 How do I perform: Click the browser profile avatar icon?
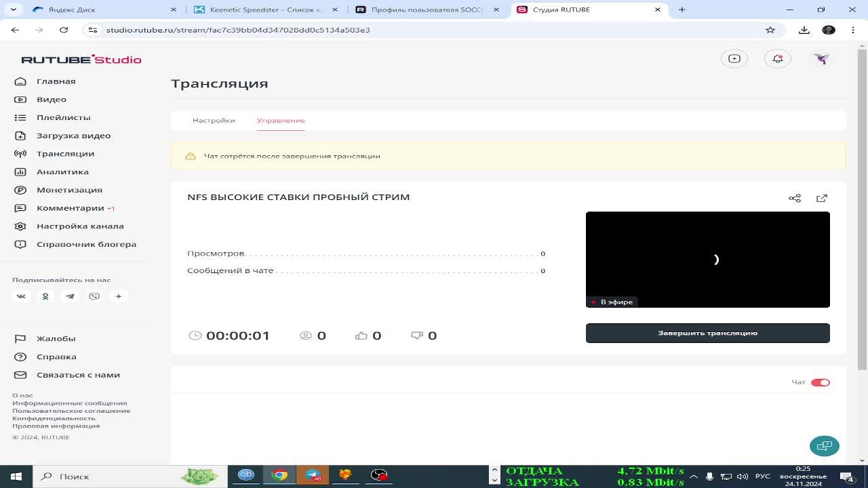(829, 30)
